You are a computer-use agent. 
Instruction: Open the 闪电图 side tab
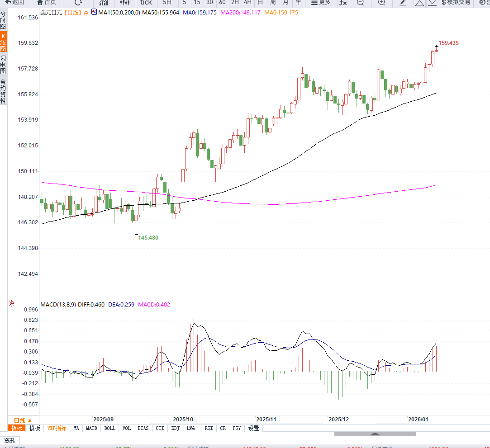point(3,64)
